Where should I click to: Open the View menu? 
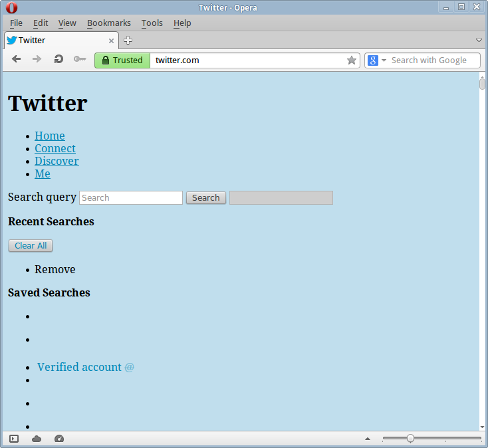pos(67,23)
